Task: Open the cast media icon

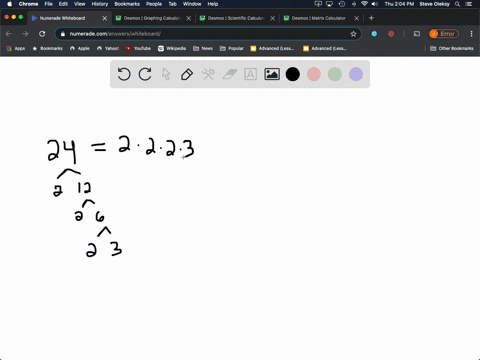Action: [x=417, y=34]
